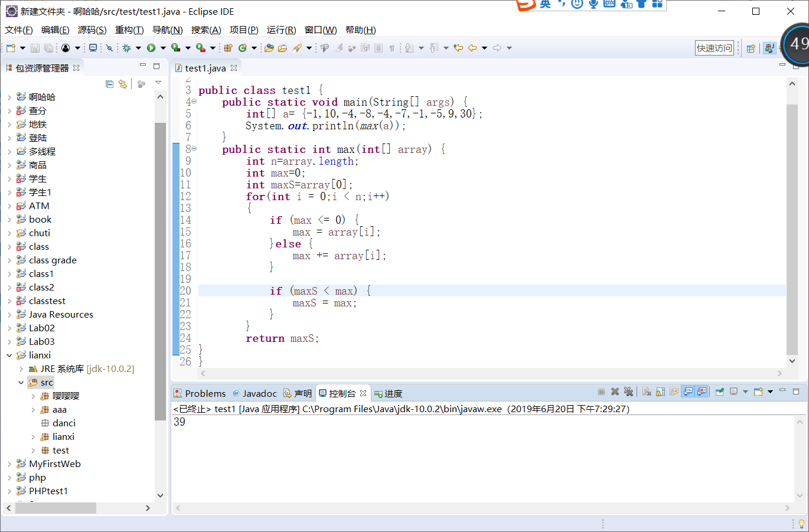
Task: Click the Clear Console icon
Action: 647,391
